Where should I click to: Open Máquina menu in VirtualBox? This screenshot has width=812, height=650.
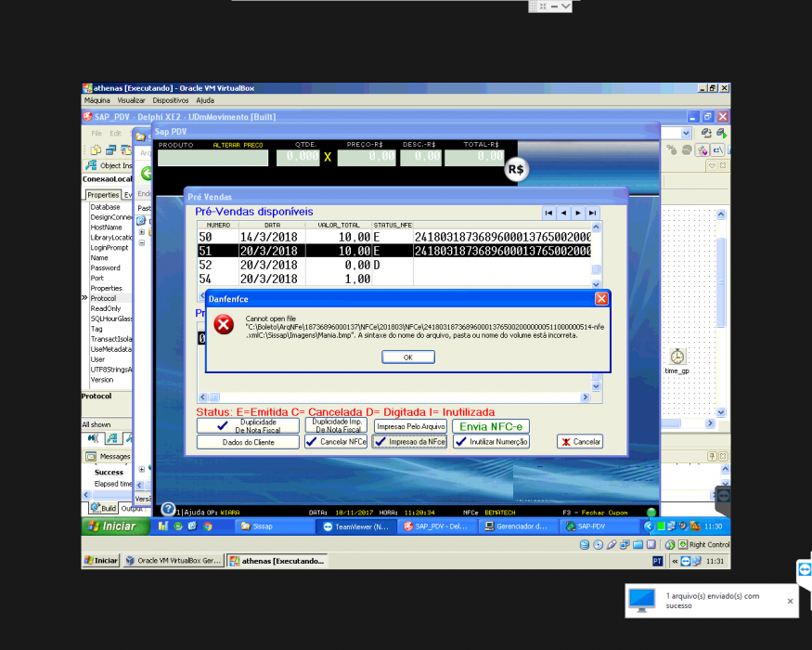click(97, 100)
